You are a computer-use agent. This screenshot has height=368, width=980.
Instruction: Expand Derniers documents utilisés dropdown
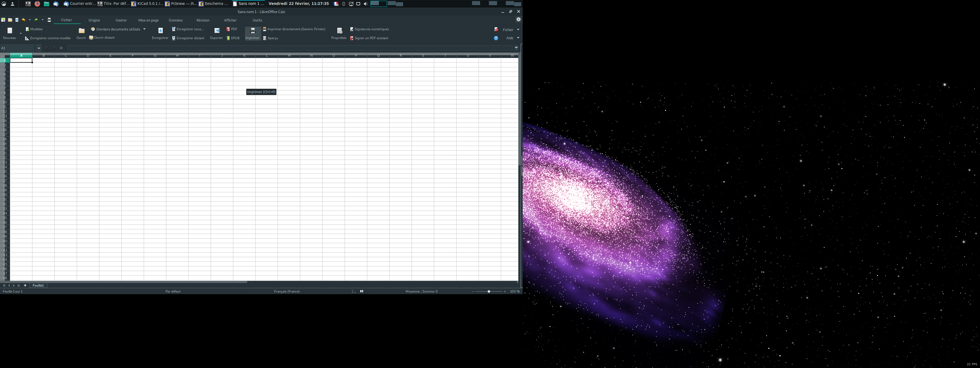pos(144,29)
